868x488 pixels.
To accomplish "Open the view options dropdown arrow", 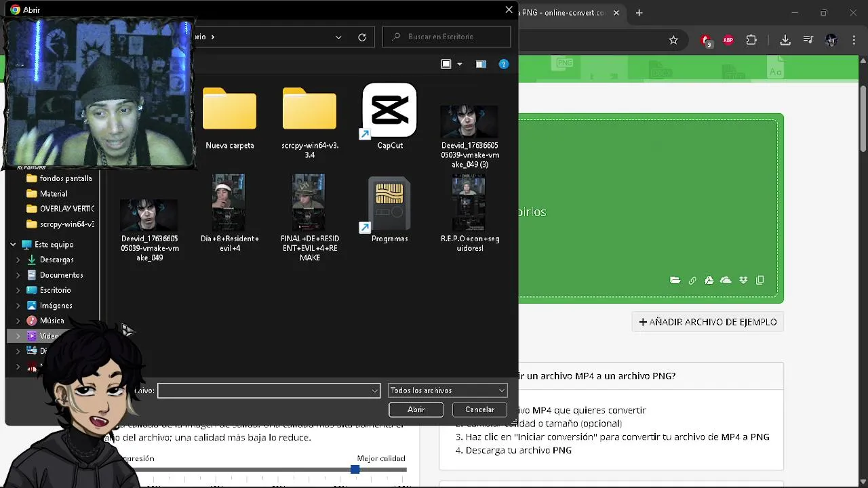I will pos(459,64).
